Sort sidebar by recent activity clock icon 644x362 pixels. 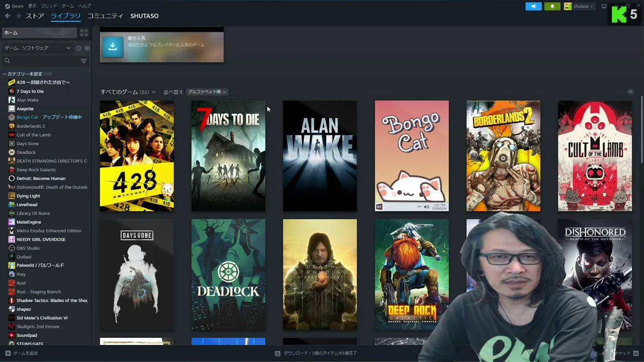point(78,48)
